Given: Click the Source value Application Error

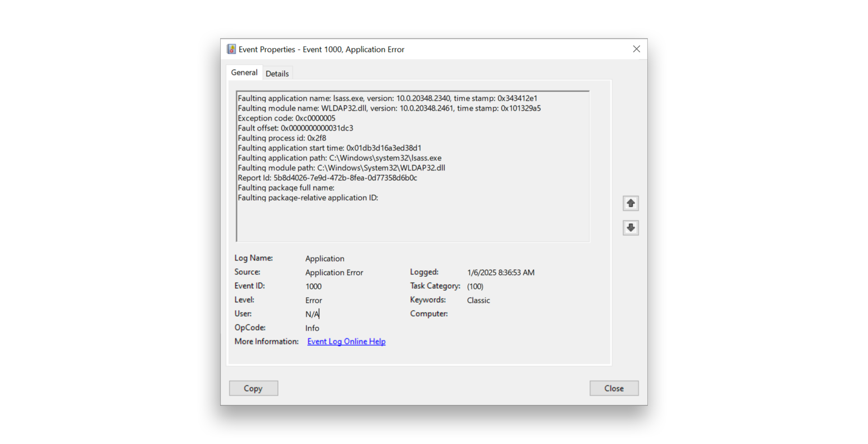Looking at the screenshot, I should pyautogui.click(x=334, y=272).
